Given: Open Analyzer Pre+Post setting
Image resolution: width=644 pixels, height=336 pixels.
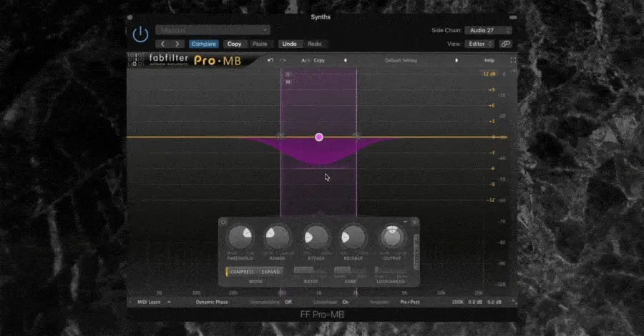Looking at the screenshot, I should coord(410,302).
